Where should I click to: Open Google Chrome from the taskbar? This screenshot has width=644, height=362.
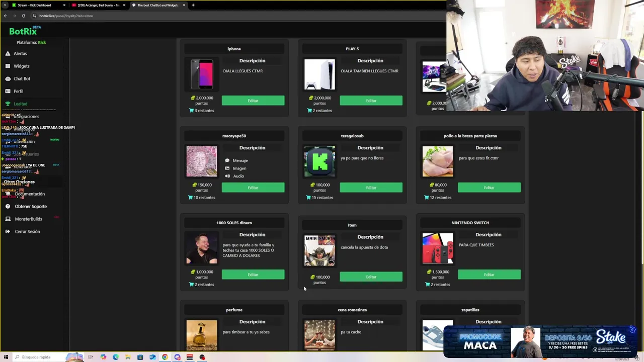click(165, 357)
